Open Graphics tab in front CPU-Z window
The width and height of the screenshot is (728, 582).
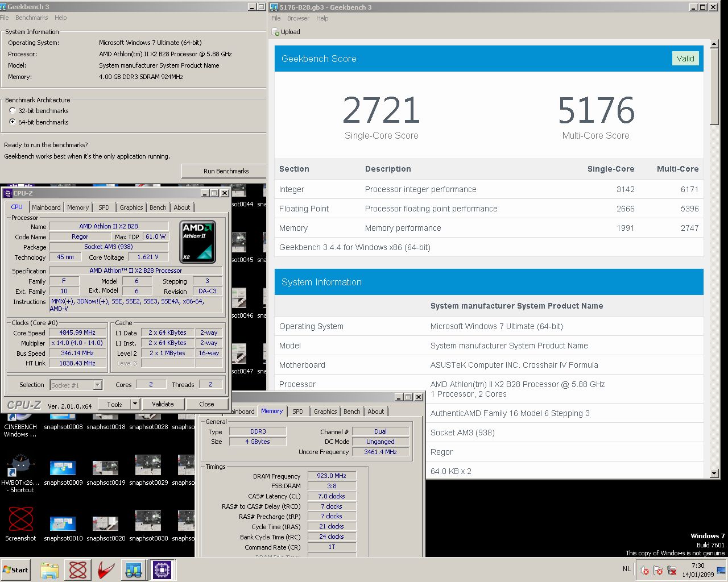pos(131,207)
